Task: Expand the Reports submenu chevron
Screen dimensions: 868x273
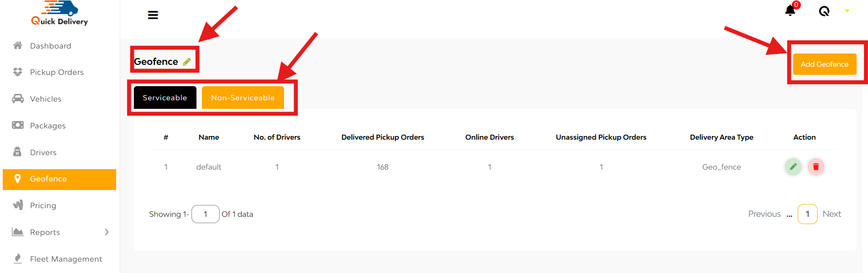Action: click(x=107, y=232)
